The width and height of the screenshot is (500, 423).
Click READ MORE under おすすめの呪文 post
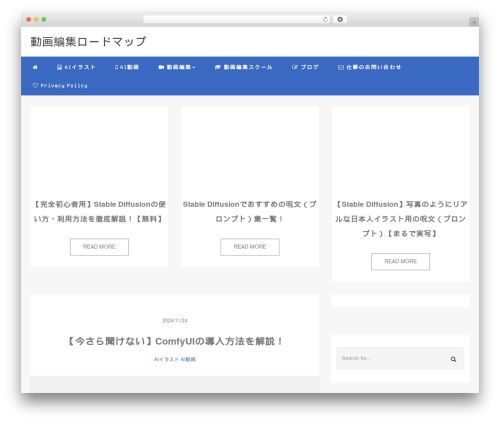[x=250, y=247]
